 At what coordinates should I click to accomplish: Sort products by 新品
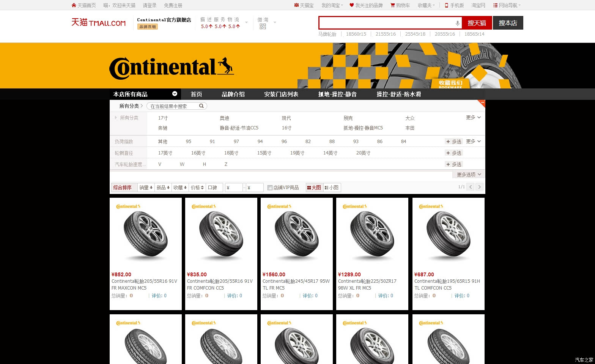pyautogui.click(x=163, y=188)
